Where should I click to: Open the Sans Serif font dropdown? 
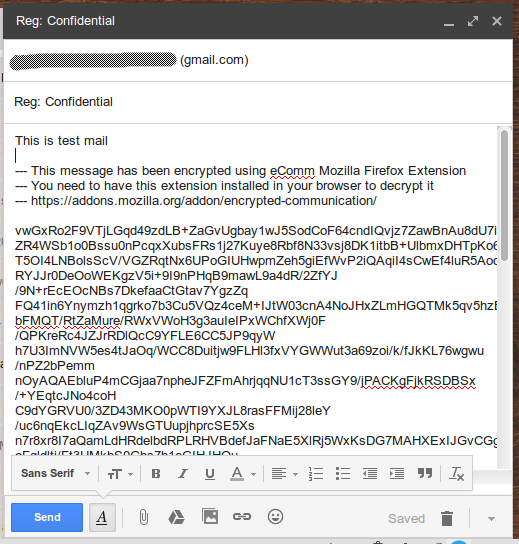(x=56, y=473)
